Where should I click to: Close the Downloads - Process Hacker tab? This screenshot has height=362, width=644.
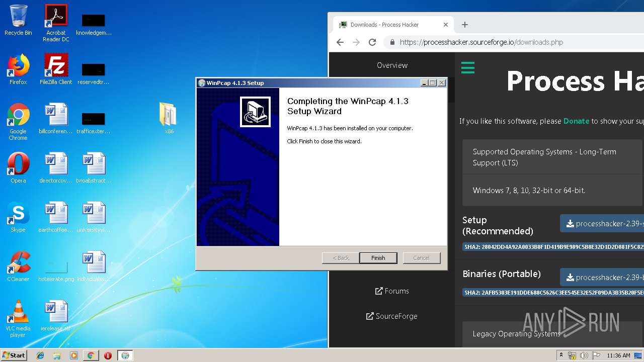coord(445,25)
